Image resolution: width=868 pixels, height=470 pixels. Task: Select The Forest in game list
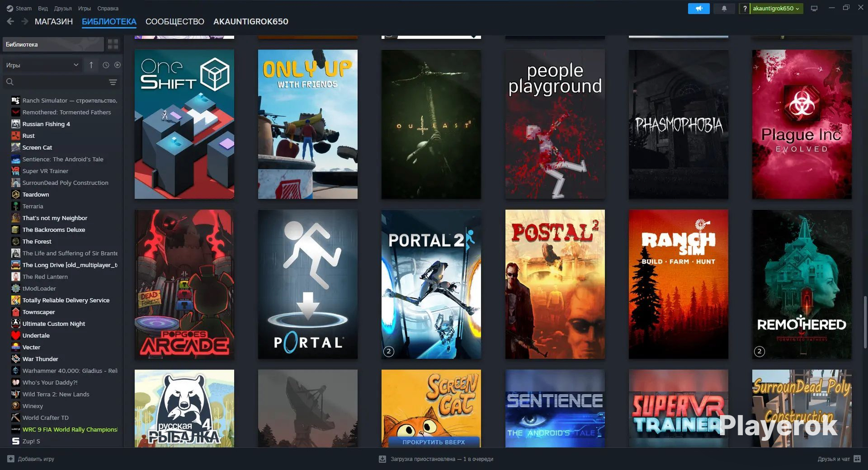pyautogui.click(x=37, y=242)
